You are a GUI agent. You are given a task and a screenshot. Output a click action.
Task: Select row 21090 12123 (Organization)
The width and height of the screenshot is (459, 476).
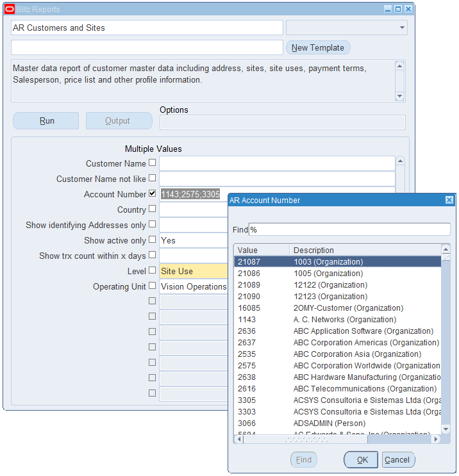(x=337, y=296)
